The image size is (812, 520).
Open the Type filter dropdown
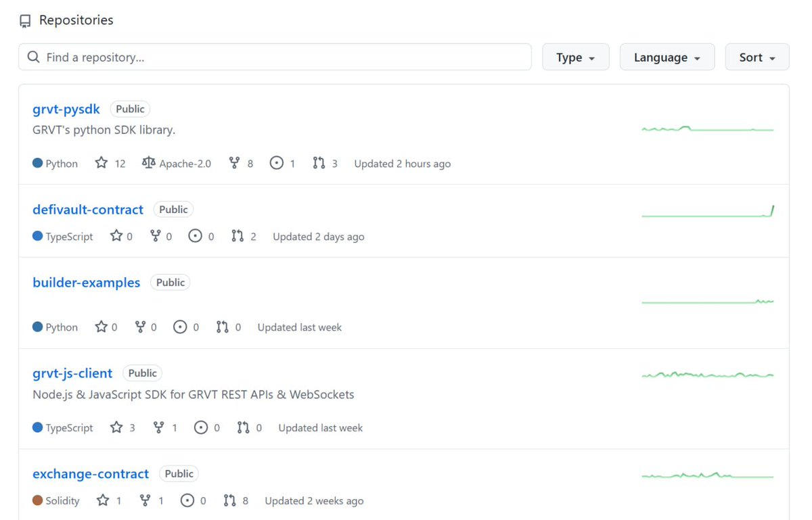[x=575, y=57]
